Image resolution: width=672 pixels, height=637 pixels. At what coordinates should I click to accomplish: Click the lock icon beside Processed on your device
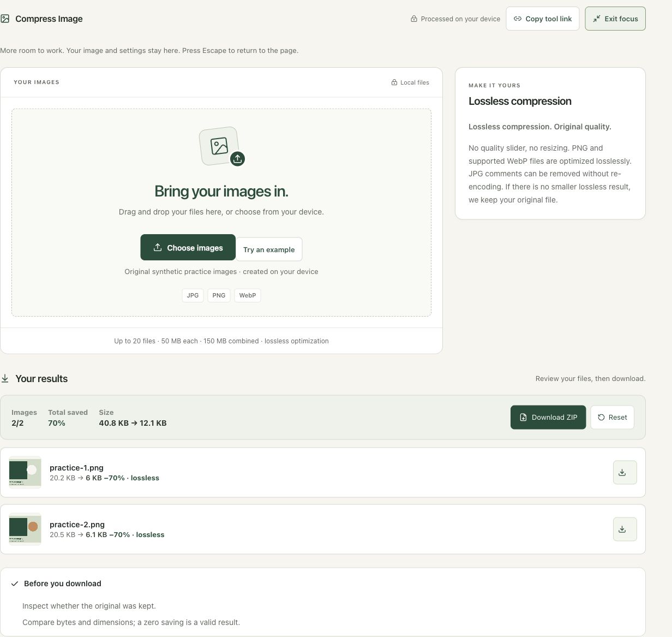click(x=414, y=19)
